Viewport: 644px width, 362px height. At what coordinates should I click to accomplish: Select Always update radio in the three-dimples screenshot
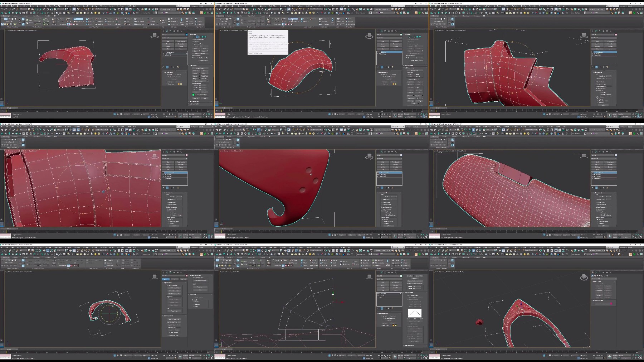(x=383, y=219)
